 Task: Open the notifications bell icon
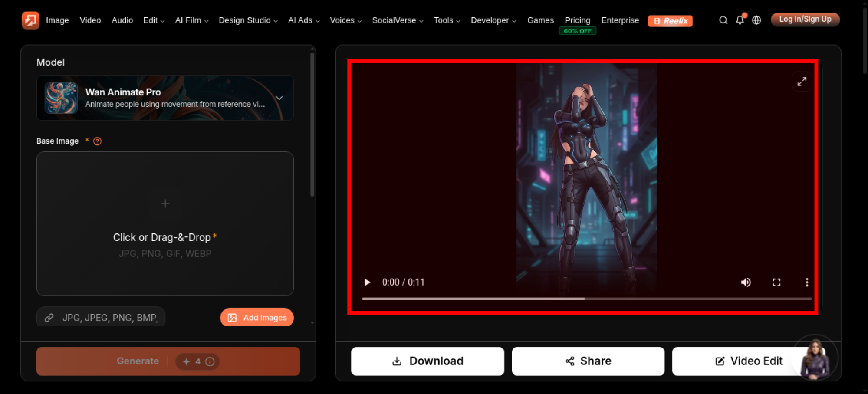point(740,20)
